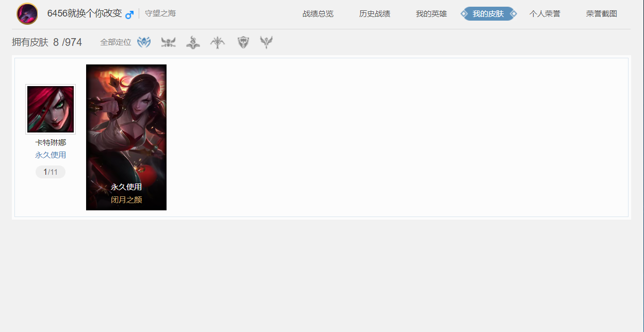Open the 闭月之颜 skin splash card
The width and height of the screenshot is (644, 332).
126,137
